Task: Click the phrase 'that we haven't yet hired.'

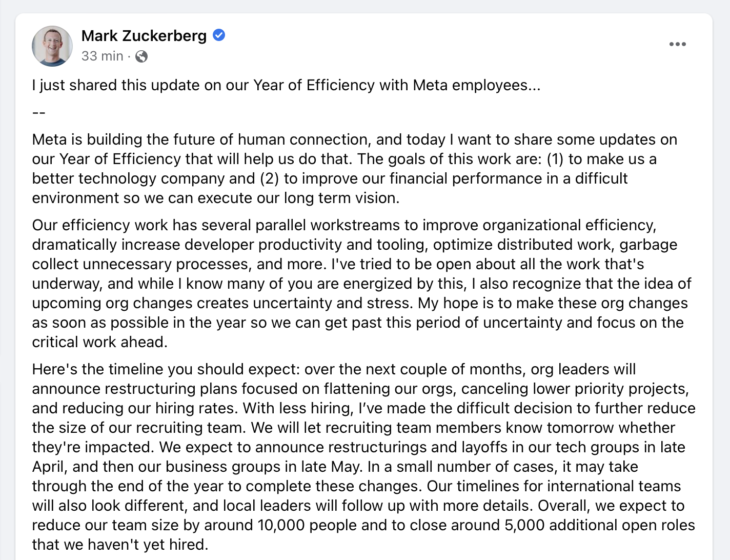Action: (120, 545)
